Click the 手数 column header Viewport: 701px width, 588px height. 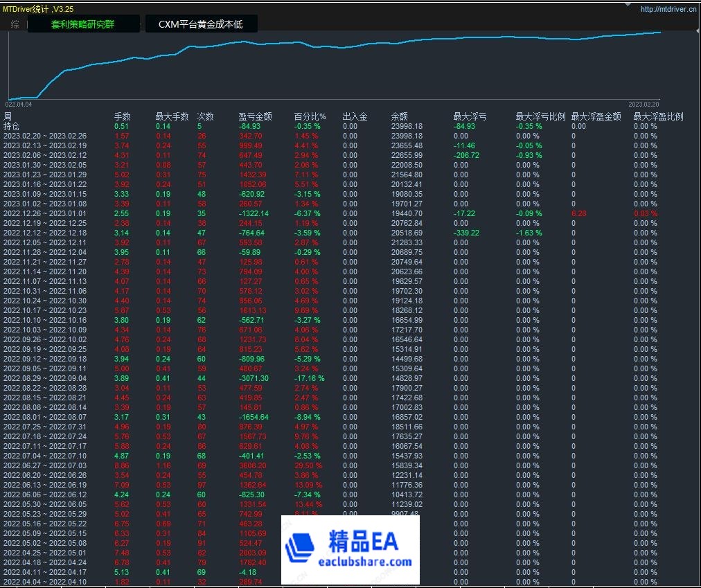pos(122,116)
